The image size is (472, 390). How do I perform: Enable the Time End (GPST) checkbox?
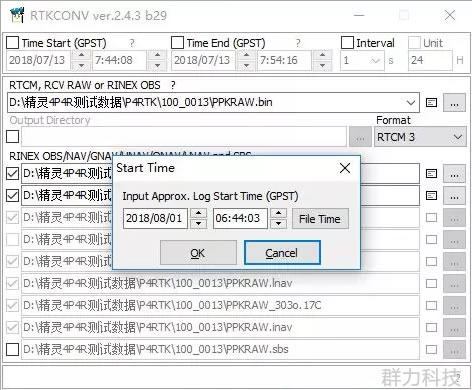[177, 43]
